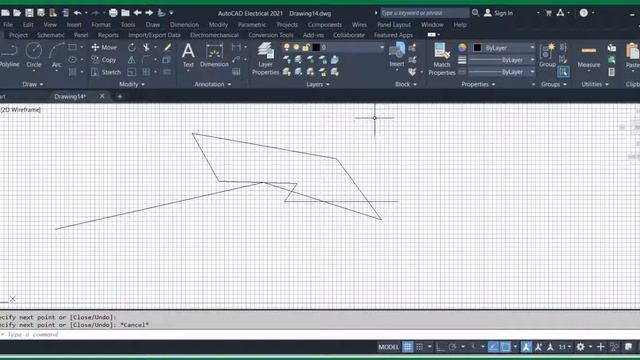Expand the Block panel
This screenshot has height=360, width=640.
(406, 84)
